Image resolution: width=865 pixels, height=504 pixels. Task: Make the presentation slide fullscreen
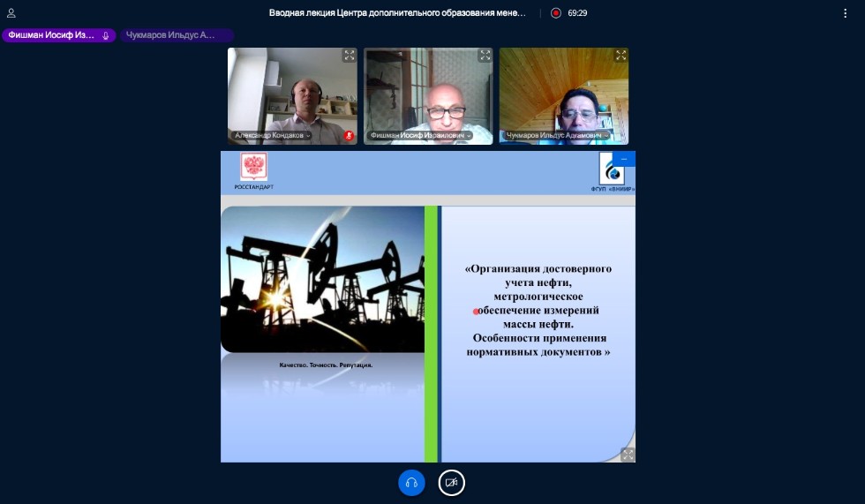[627, 454]
